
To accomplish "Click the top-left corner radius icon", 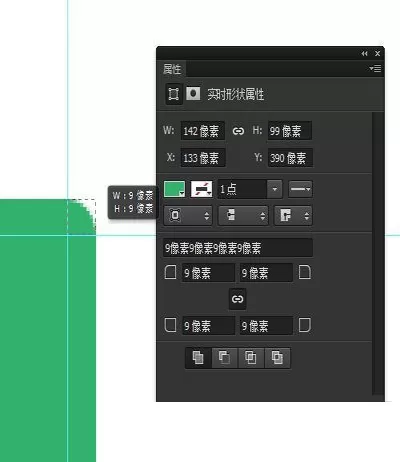I will (x=170, y=272).
